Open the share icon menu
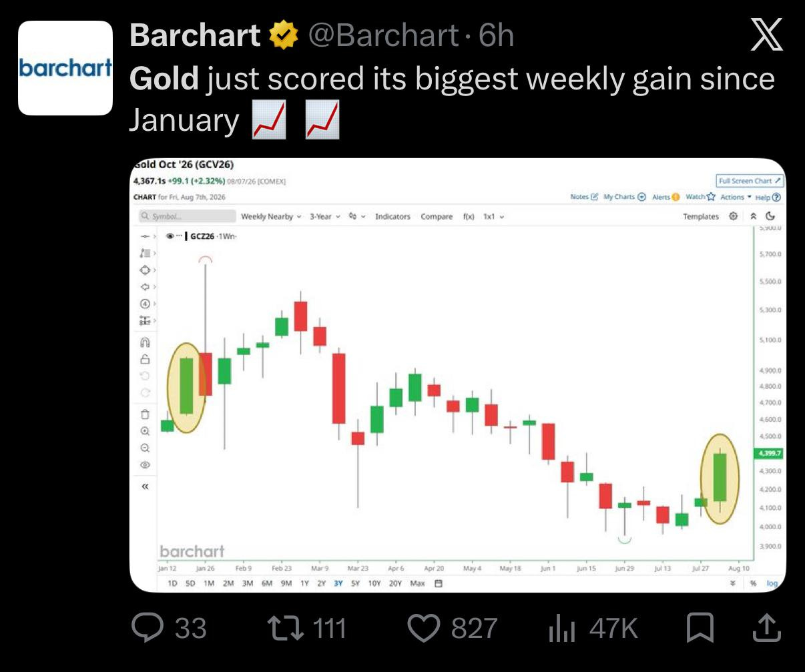Viewport: 805px width, 672px height. tap(766, 628)
